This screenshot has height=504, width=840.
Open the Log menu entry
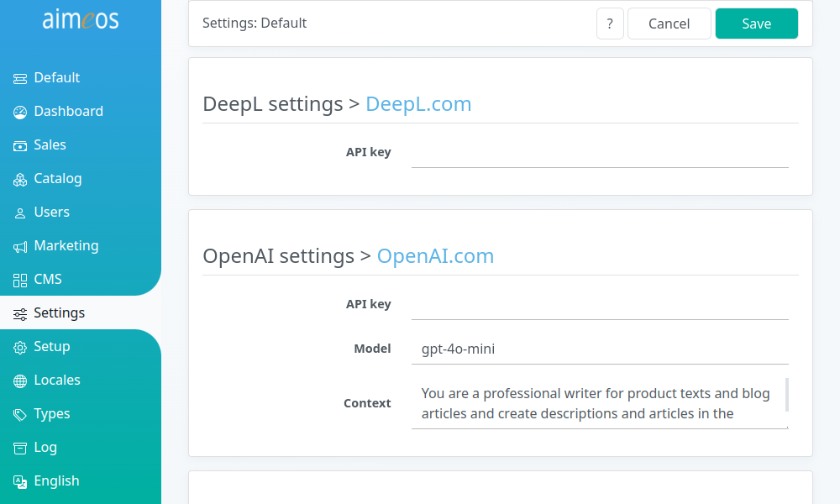pos(81,447)
